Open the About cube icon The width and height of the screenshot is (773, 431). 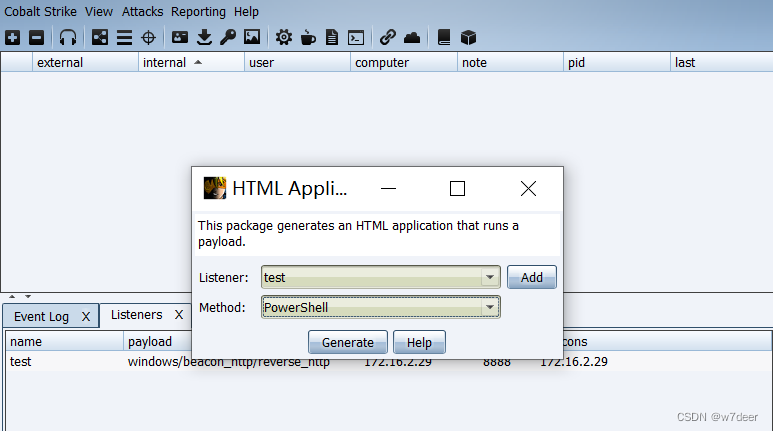[x=468, y=37]
